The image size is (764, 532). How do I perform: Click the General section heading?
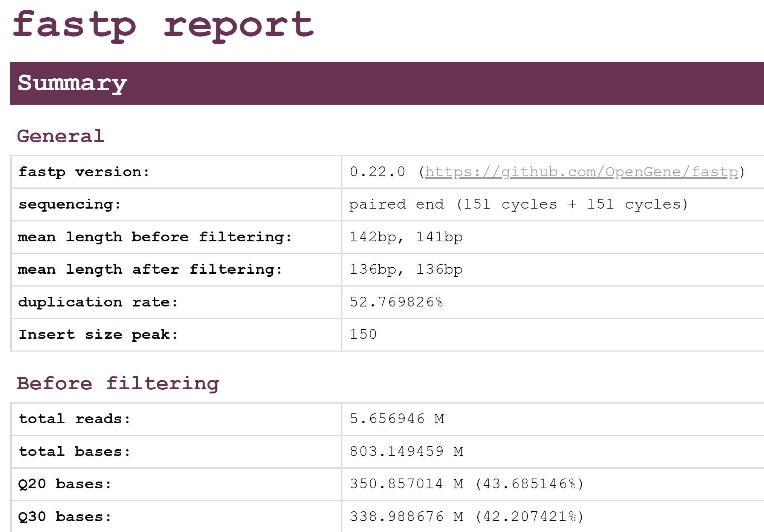tap(61, 136)
